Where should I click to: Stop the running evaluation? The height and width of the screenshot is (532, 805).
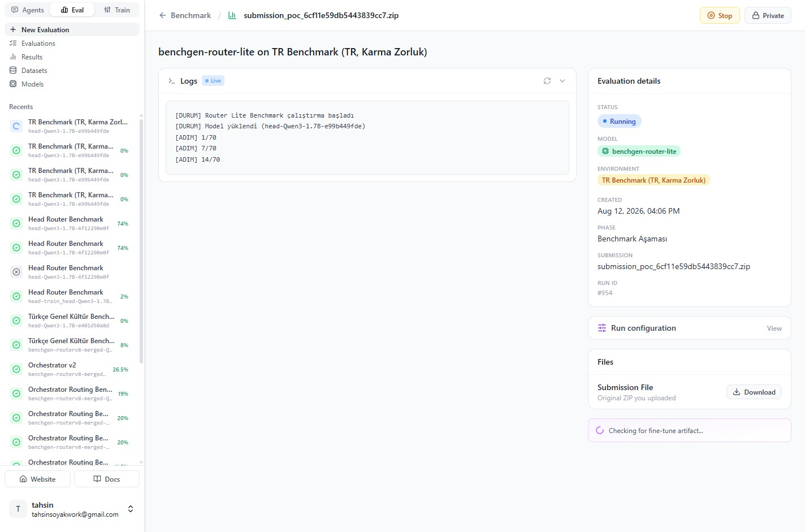pos(720,15)
